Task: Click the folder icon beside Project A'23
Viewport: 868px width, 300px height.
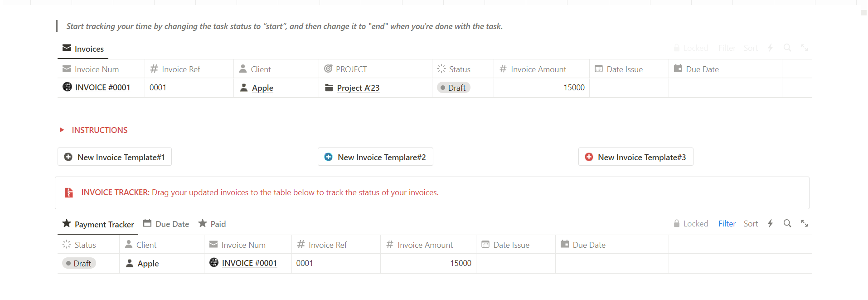Action: click(x=329, y=88)
